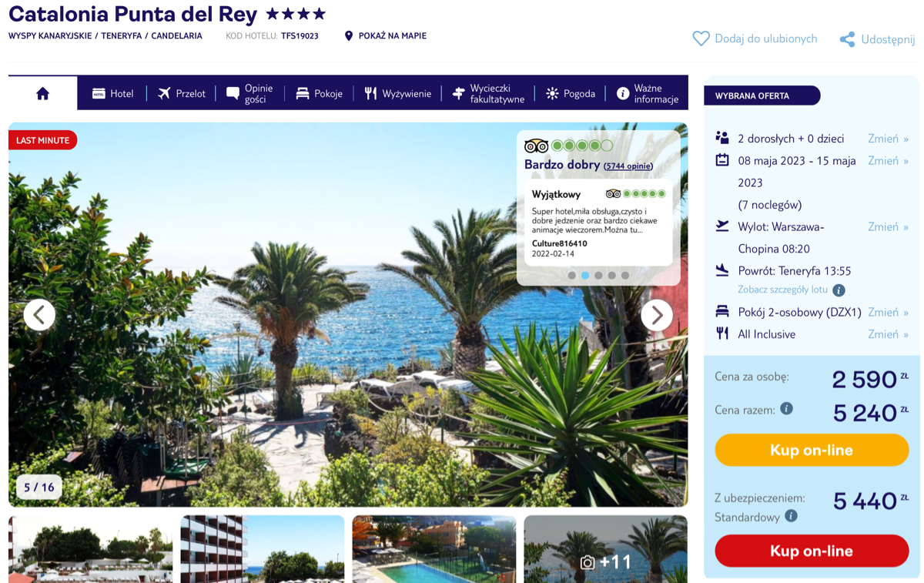
Task: Click the TripAdvisor owl logo
Action: tap(536, 146)
